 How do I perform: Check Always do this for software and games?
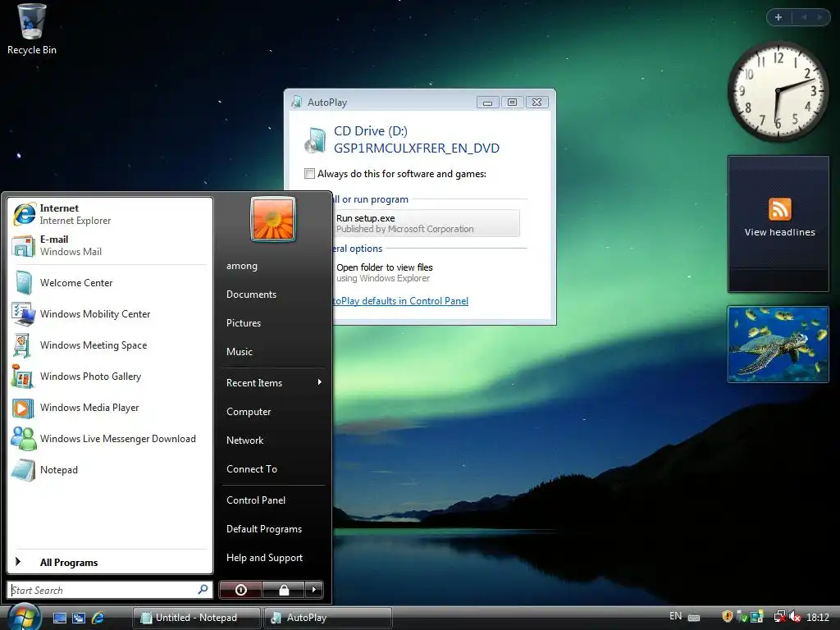(x=309, y=174)
